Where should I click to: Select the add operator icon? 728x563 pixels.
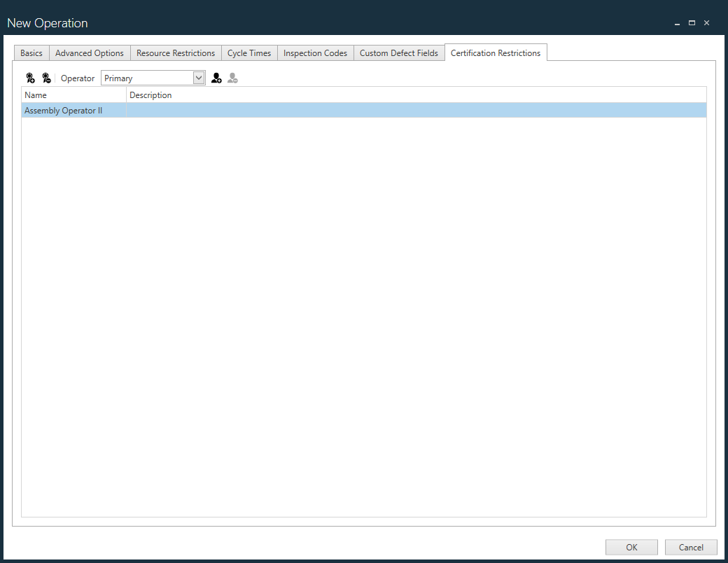click(216, 78)
